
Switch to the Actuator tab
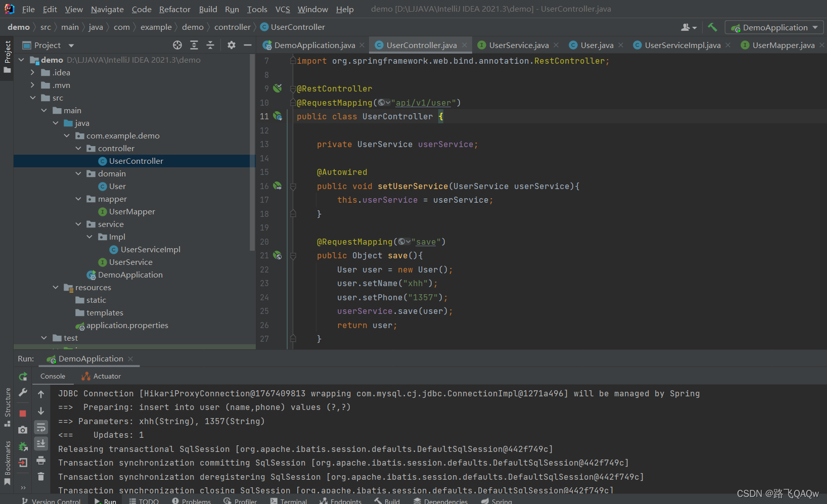click(x=101, y=376)
